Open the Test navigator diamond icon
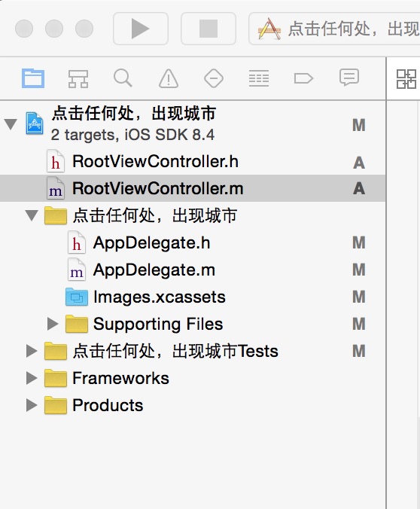Image resolution: width=420 pixels, height=509 pixels. click(x=214, y=78)
